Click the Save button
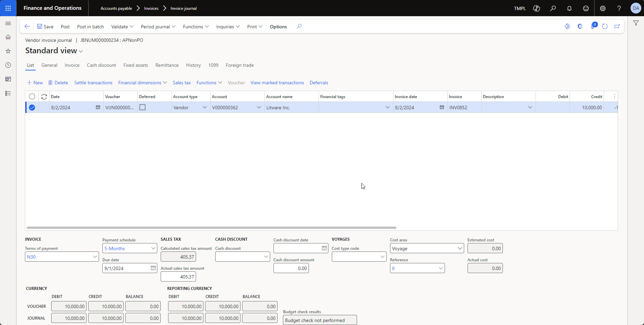Viewport: 644px width, 325px height. pos(45,27)
